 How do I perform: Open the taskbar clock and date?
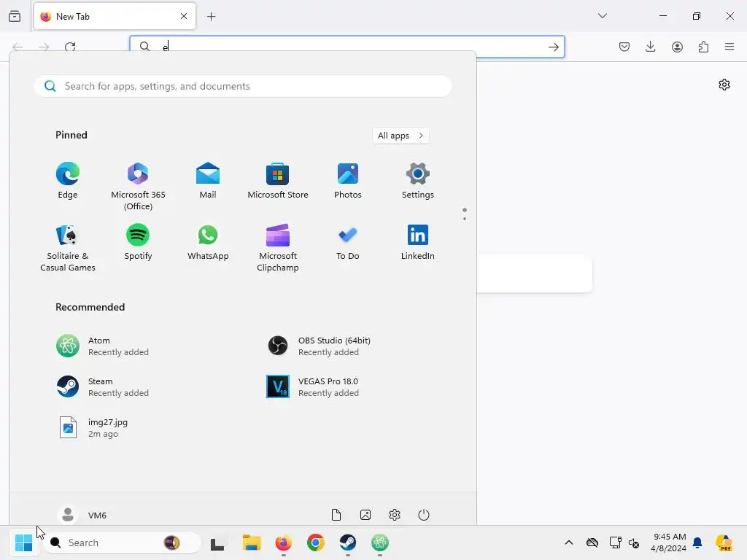point(669,542)
